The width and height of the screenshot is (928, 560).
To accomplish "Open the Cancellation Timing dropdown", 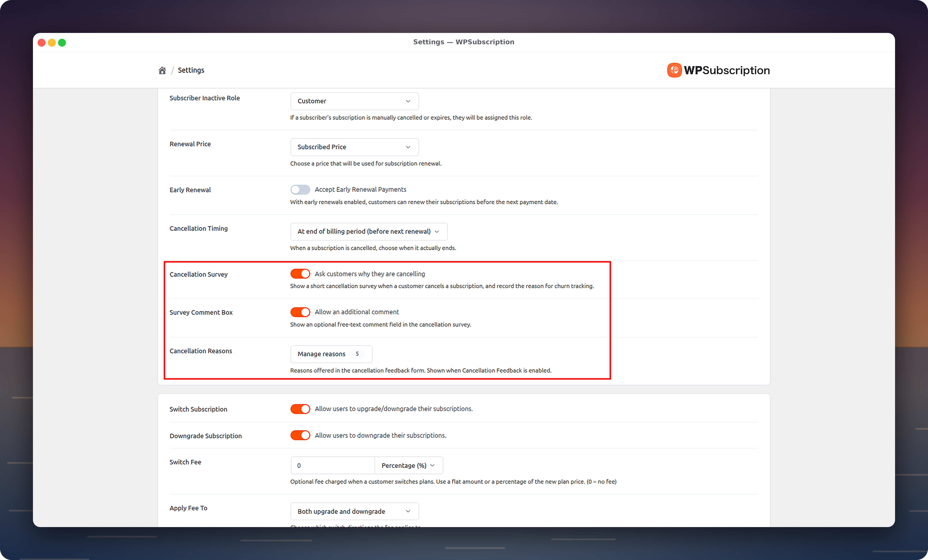I will pos(369,232).
